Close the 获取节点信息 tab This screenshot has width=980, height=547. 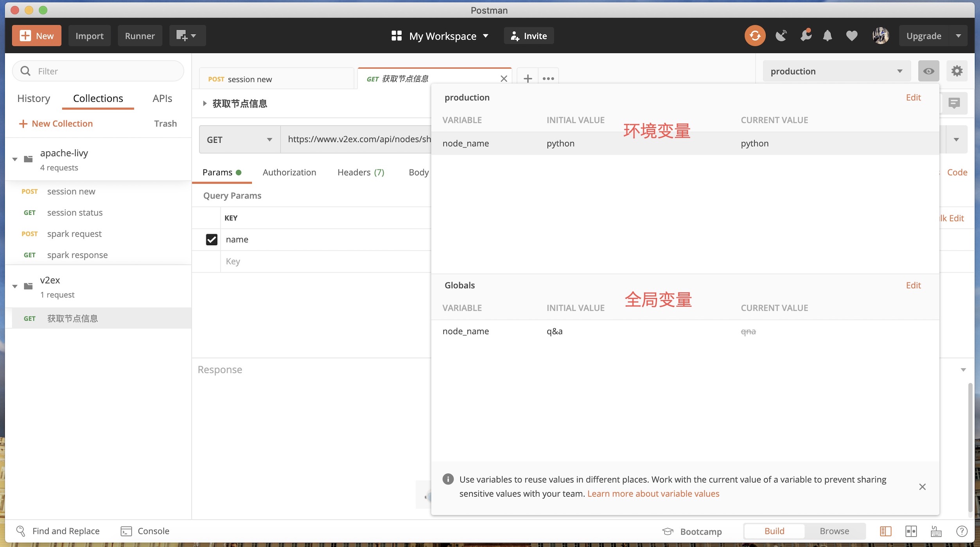[x=504, y=79]
